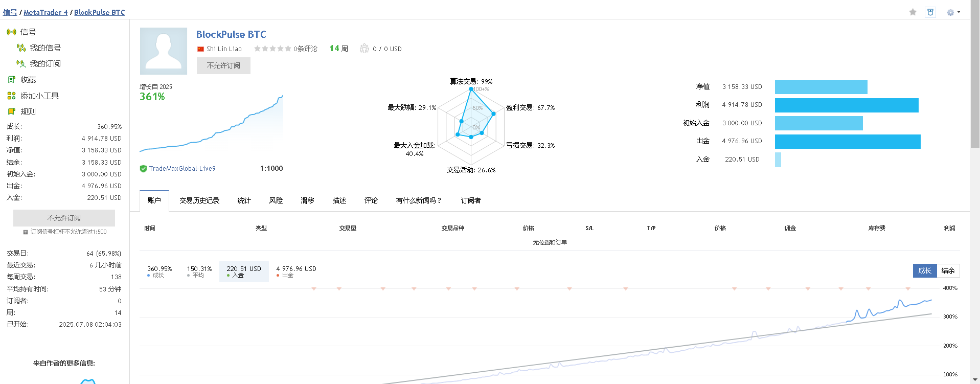Click the 信号 signals sidebar icon
Viewport: 980px width, 384px height.
point(11,32)
